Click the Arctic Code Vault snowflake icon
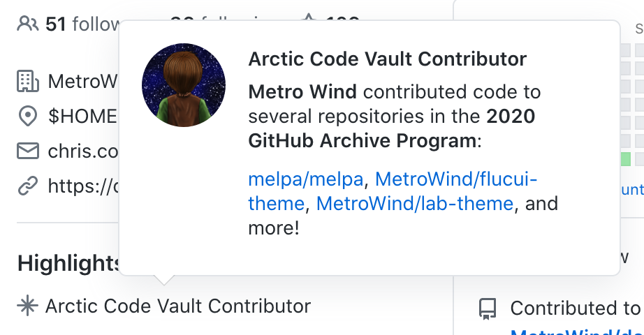This screenshot has width=644, height=335. (x=27, y=306)
